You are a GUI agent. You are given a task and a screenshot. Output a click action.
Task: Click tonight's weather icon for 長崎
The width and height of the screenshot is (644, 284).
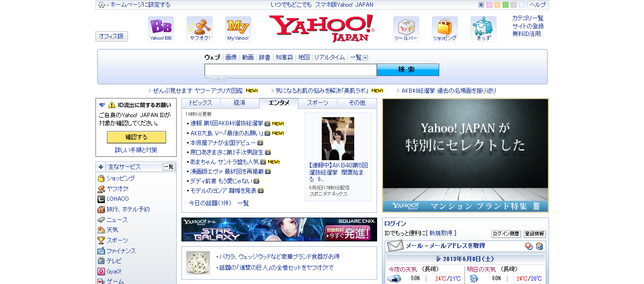coord(394,278)
